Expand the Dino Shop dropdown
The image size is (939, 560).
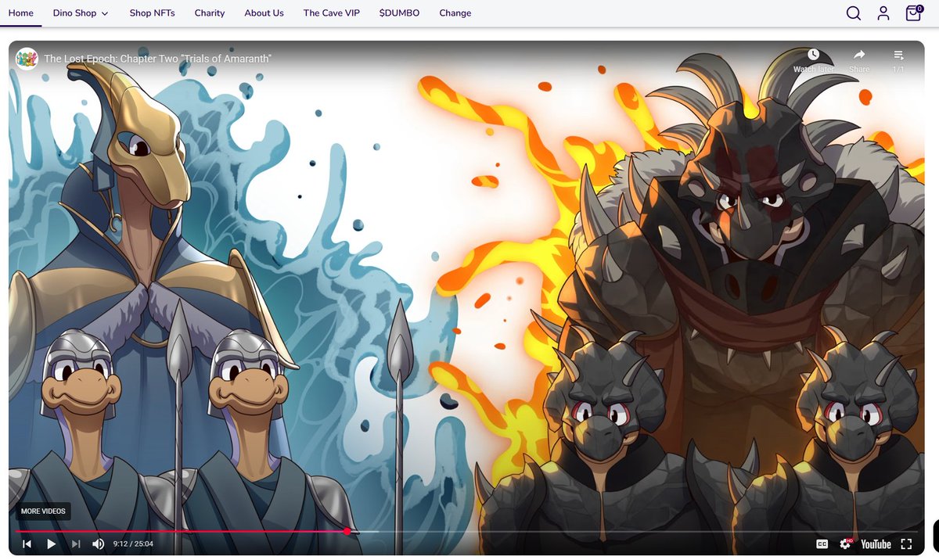point(81,13)
